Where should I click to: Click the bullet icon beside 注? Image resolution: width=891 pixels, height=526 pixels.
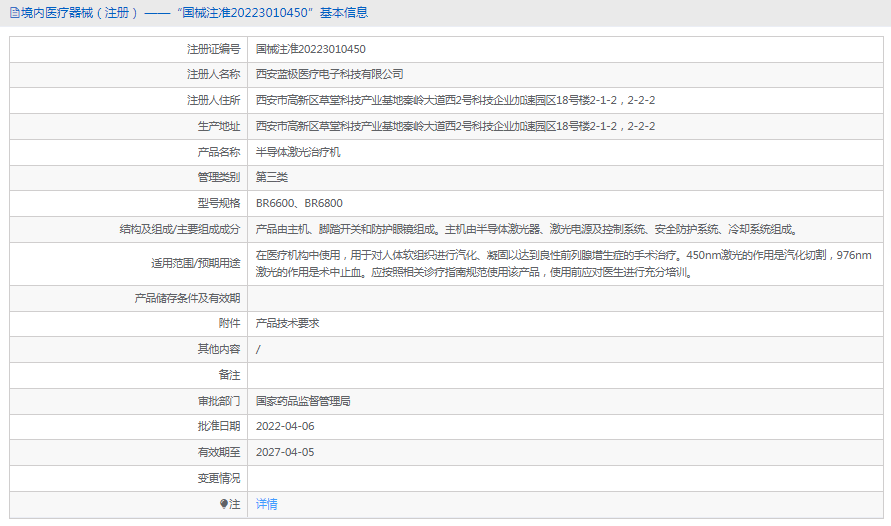tap(224, 504)
